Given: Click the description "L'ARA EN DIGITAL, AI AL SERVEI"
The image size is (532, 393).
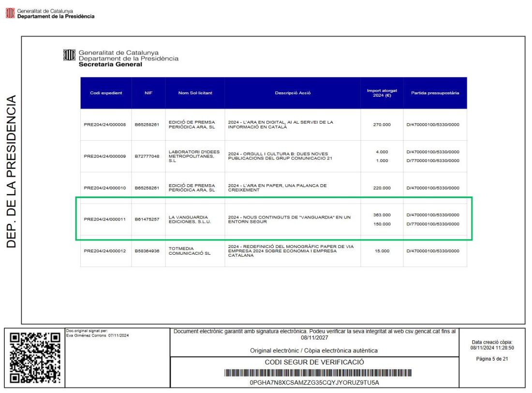Looking at the screenshot, I should click(281, 124).
